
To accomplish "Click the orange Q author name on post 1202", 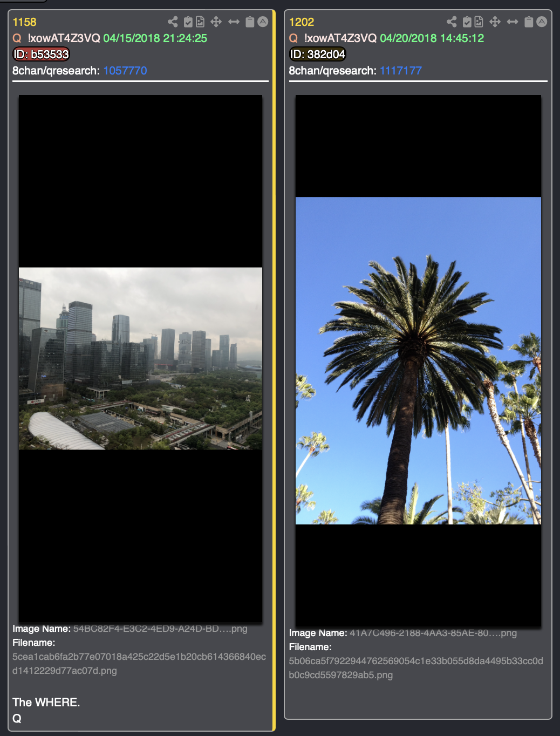I will [x=293, y=38].
